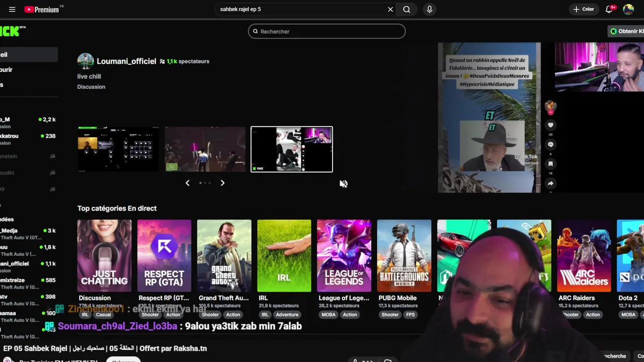Screen dimensions: 644x362
Task: Like the TikTok with heart icon
Action: (550, 125)
